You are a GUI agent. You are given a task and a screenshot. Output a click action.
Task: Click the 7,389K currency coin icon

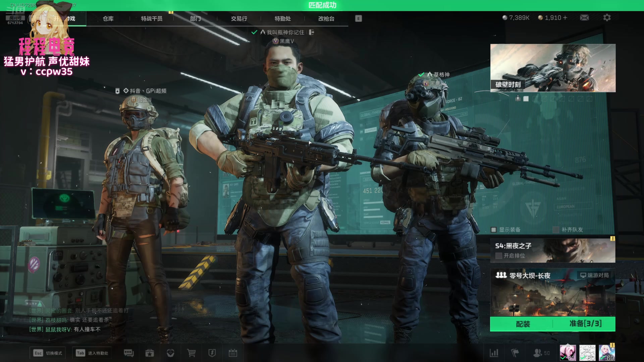pyautogui.click(x=505, y=17)
